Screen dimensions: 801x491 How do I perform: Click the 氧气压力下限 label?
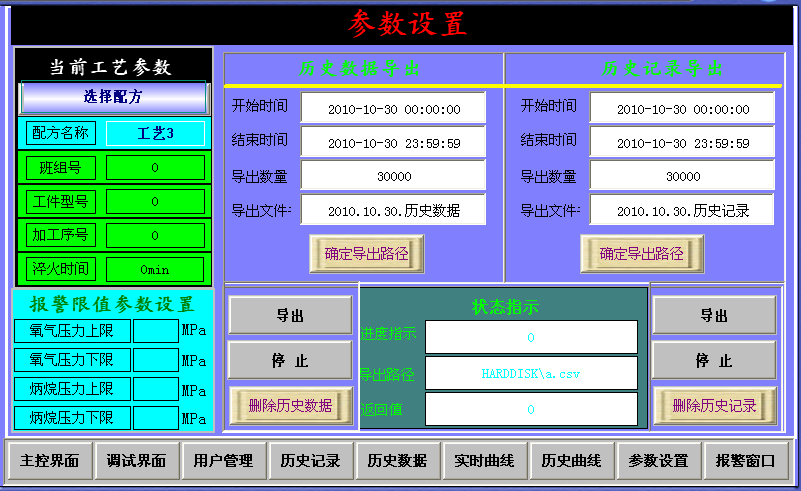[72, 360]
